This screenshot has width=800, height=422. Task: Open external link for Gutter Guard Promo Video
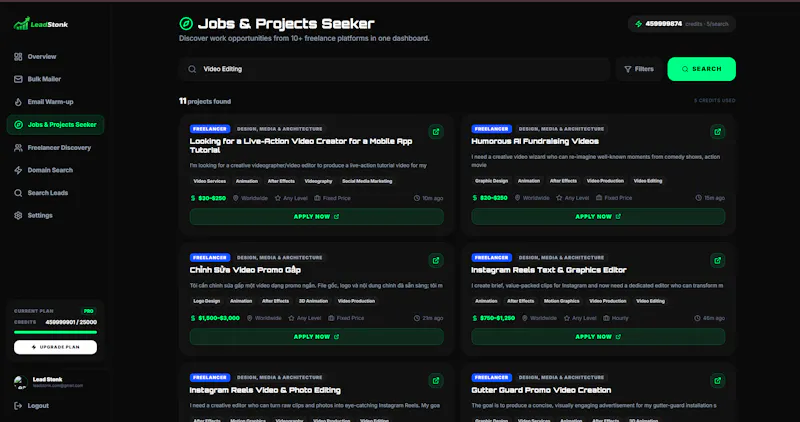click(717, 380)
